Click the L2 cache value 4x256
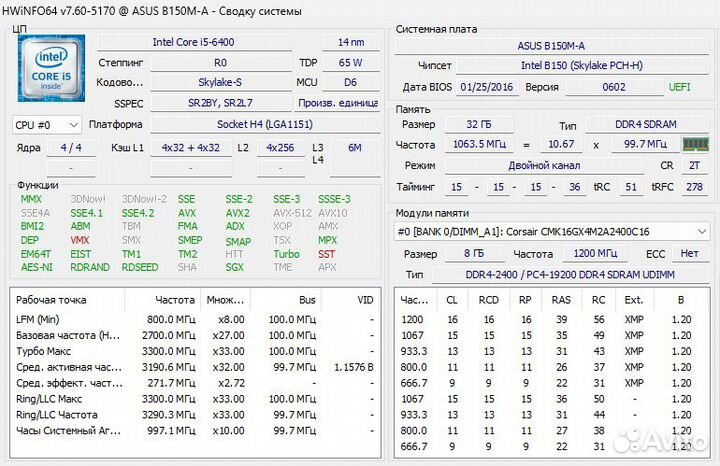 (x=281, y=148)
